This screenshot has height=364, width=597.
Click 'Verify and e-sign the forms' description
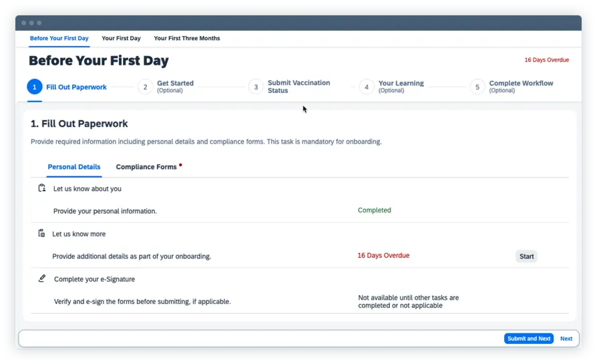142,302
